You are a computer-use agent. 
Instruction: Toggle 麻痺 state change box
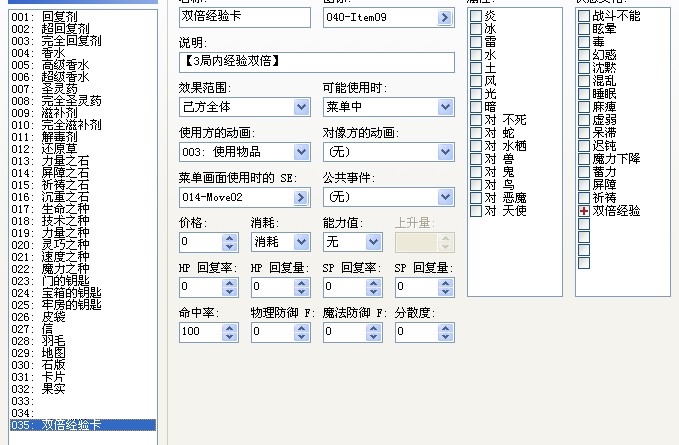(x=584, y=107)
